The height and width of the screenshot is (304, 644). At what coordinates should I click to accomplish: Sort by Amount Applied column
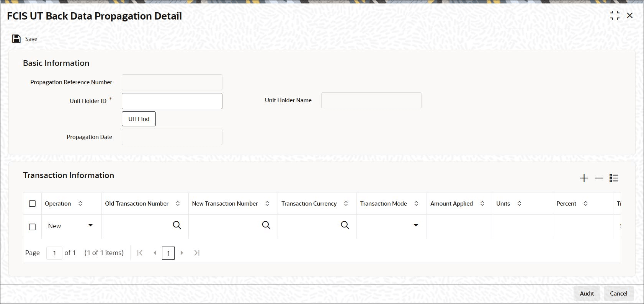click(x=482, y=204)
